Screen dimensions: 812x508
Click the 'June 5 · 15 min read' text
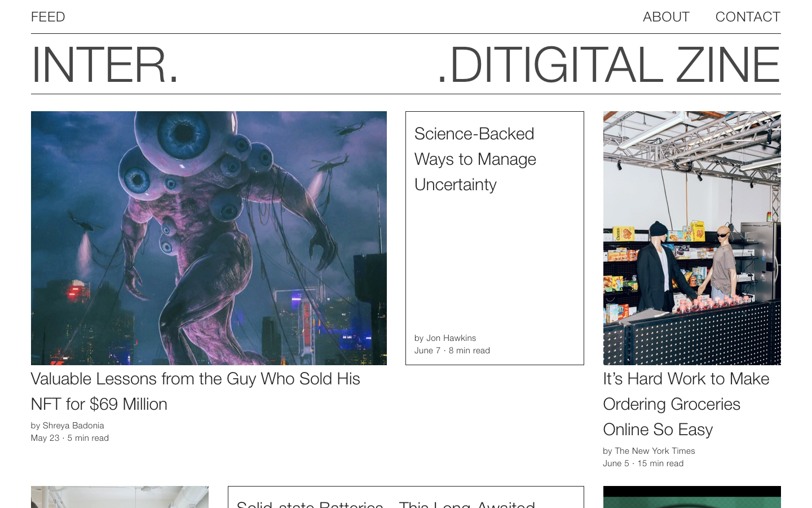click(x=643, y=463)
